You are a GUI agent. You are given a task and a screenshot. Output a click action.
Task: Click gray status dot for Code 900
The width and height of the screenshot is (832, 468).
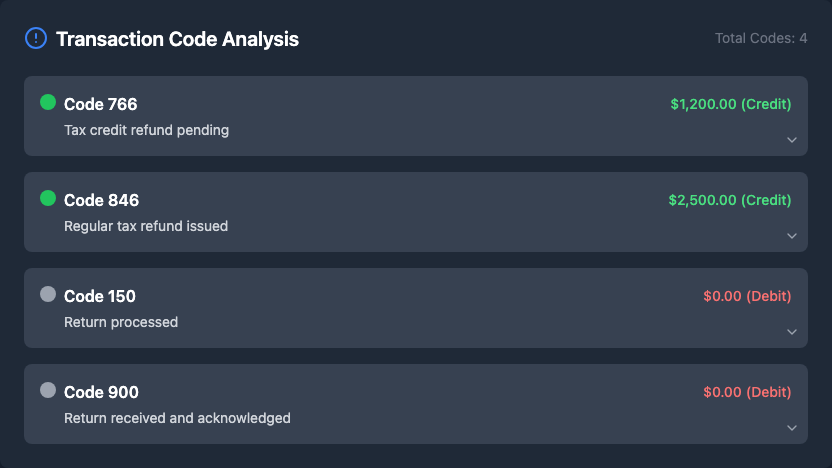(x=48, y=390)
